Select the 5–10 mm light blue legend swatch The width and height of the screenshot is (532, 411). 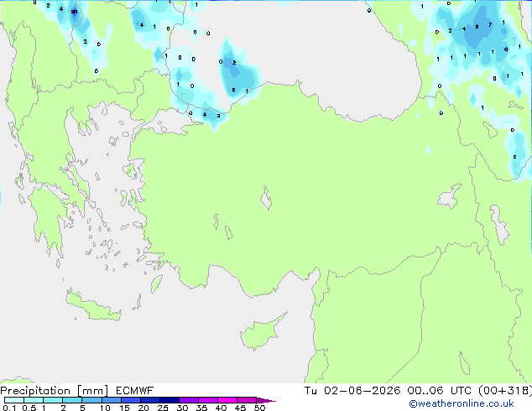(x=91, y=400)
